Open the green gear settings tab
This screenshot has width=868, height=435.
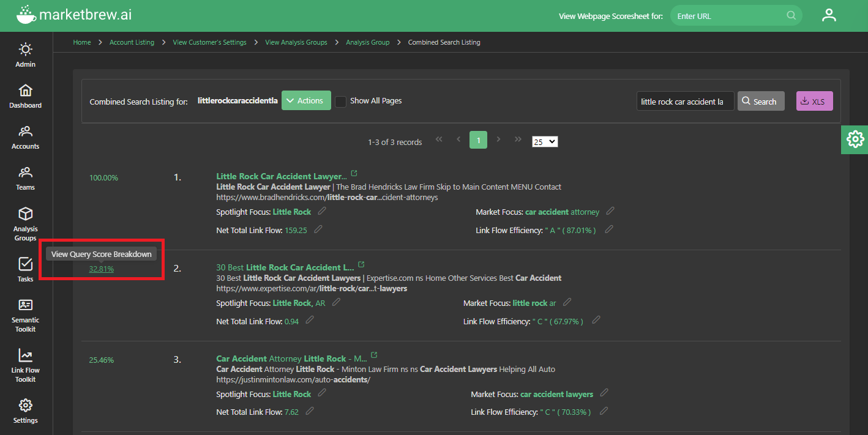[x=855, y=139]
